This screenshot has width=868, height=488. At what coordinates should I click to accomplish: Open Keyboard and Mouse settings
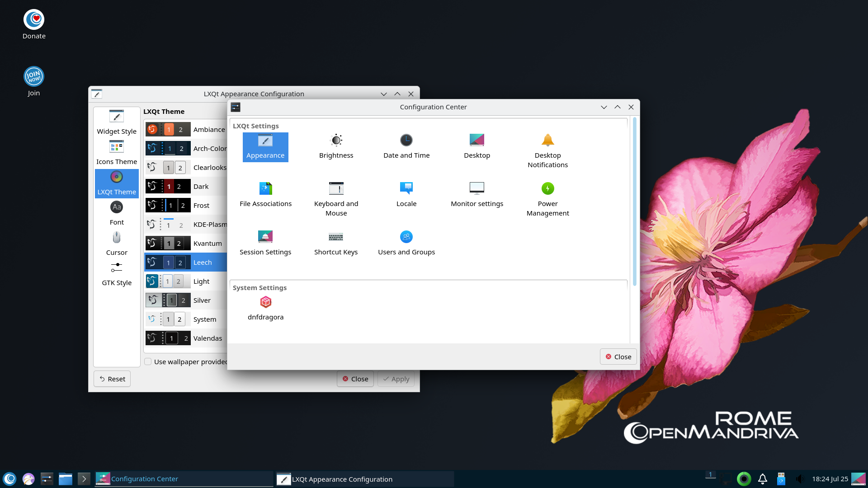[336, 200]
